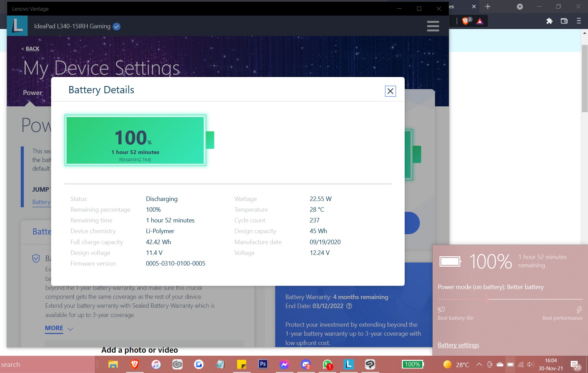The width and height of the screenshot is (588, 373).
Task: Close the Battery Details dialog
Action: click(x=390, y=91)
